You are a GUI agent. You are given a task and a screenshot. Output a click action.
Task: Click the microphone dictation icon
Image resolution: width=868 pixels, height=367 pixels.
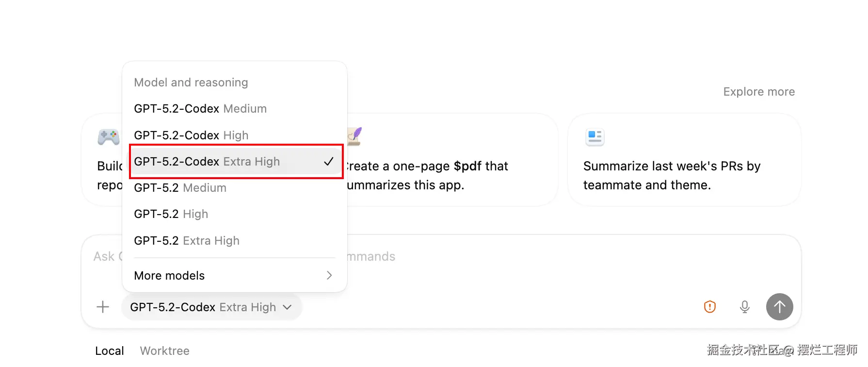pos(744,307)
